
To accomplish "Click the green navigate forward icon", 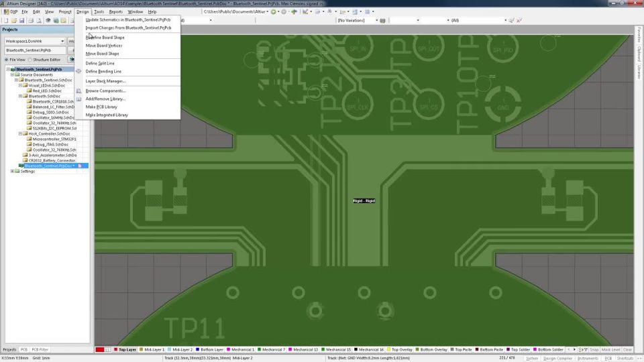I will click(273, 12).
